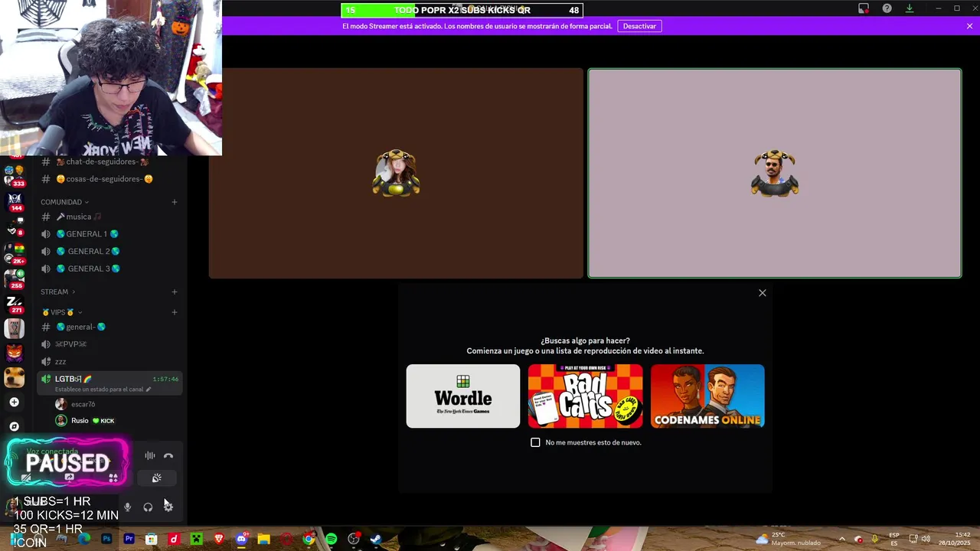Click server icon with 255 badge
This screenshot has height=551, width=980.
[x=15, y=279]
